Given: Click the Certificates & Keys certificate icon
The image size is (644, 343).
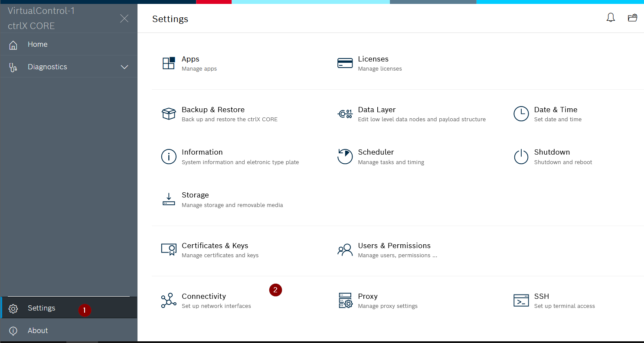Looking at the screenshot, I should [169, 250].
